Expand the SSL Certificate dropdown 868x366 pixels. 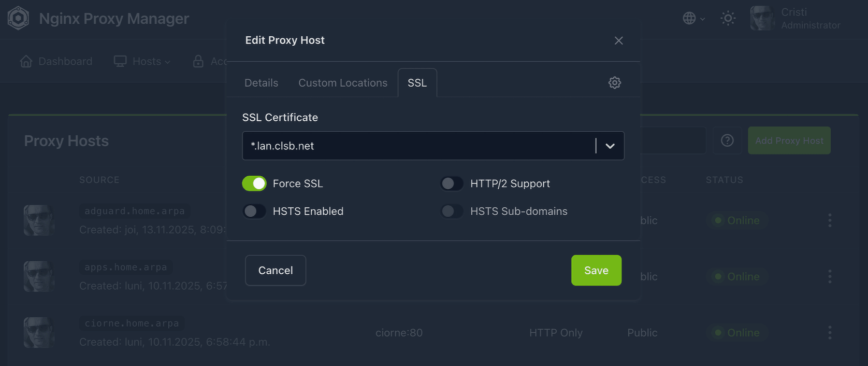(x=610, y=146)
